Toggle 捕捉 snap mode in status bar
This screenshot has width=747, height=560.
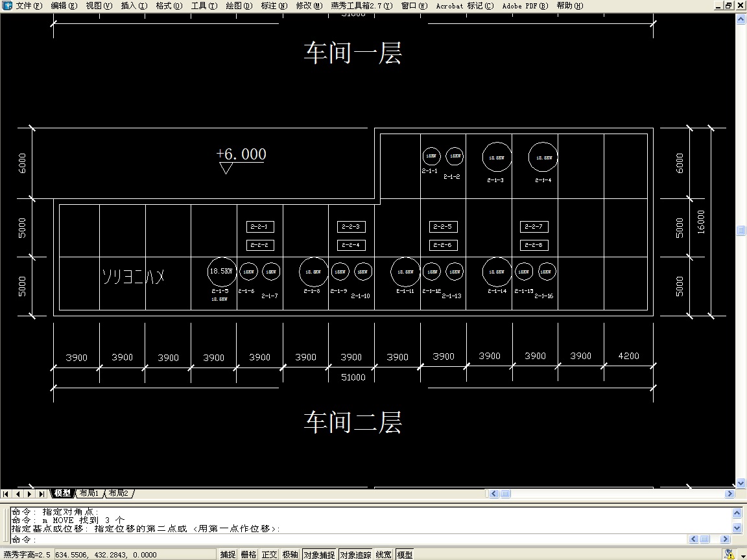pyautogui.click(x=228, y=555)
